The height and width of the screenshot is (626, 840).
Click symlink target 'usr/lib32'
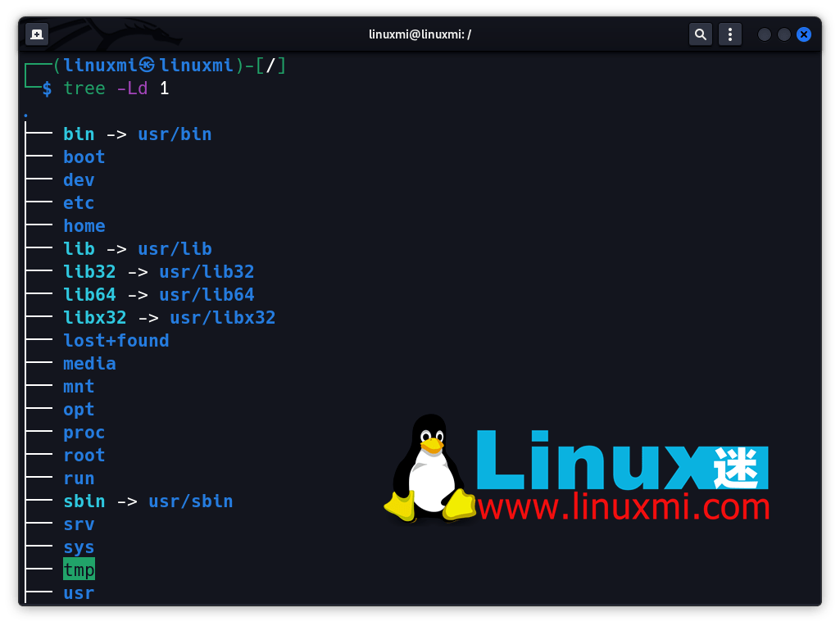pyautogui.click(x=207, y=272)
